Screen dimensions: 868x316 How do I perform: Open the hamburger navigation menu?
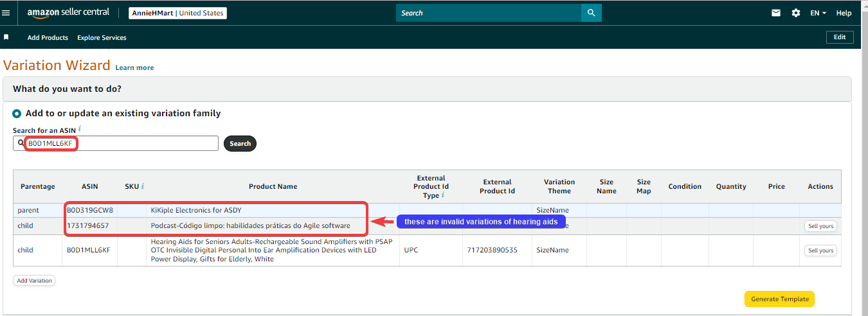[6, 13]
